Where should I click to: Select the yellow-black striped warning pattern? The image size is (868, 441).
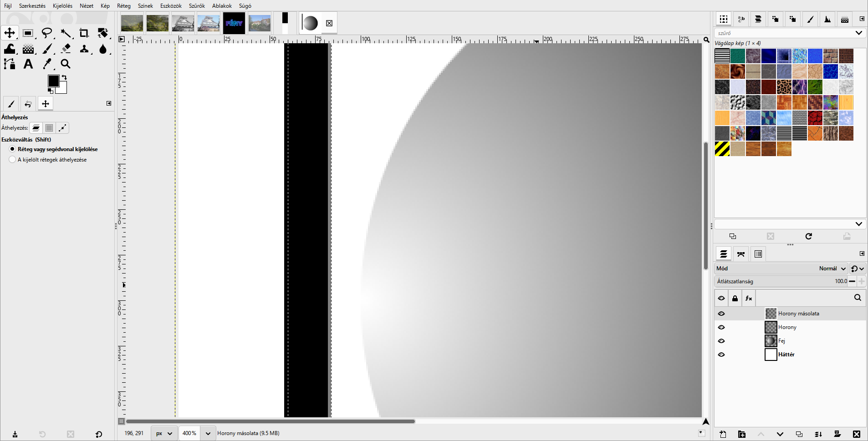coord(722,149)
